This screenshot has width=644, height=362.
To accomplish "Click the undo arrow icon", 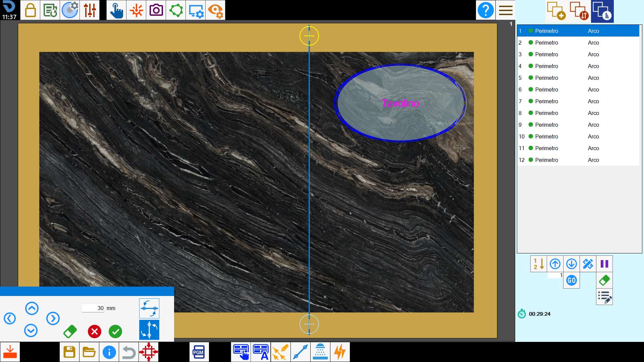I will (x=129, y=352).
